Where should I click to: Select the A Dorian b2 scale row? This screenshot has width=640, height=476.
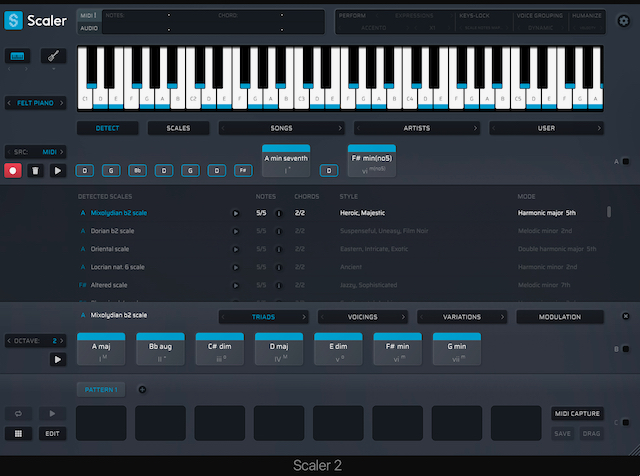coord(341,231)
